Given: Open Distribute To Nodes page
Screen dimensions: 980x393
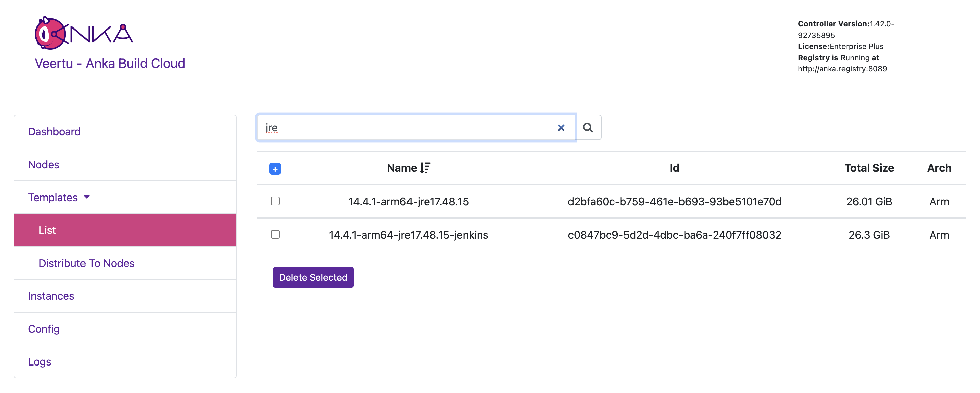Looking at the screenshot, I should [86, 263].
